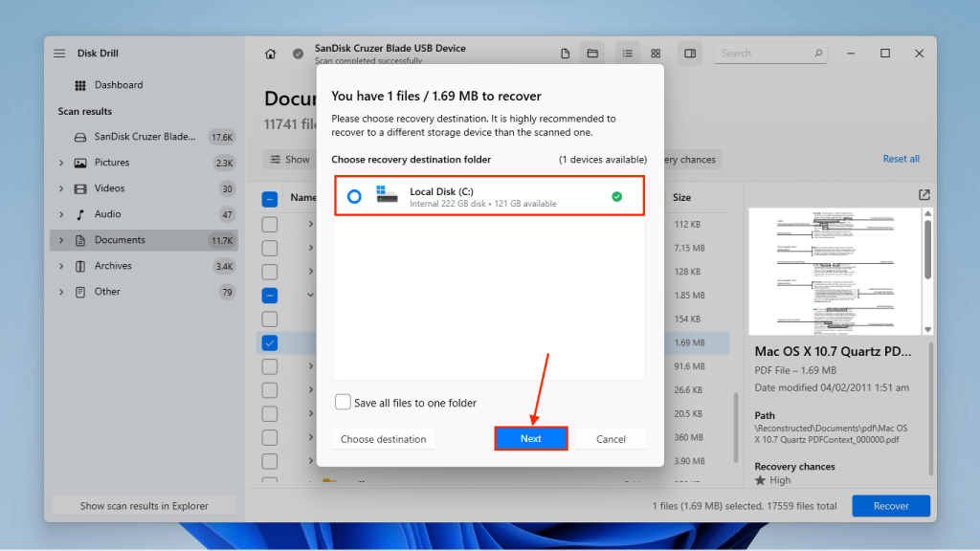Open the home icon in the toolbar

[271, 53]
